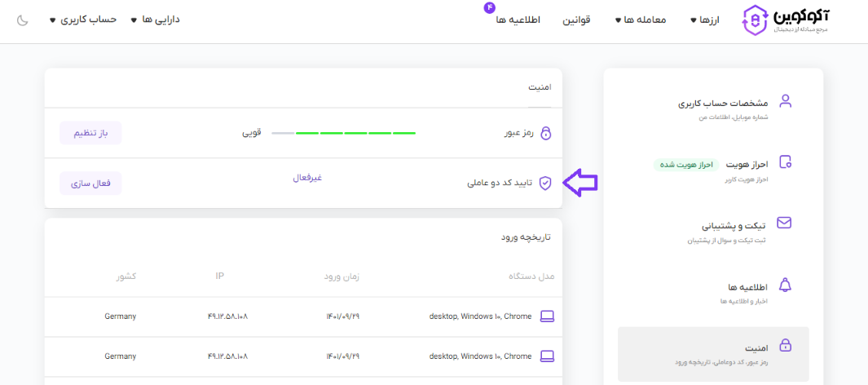The image size is (868, 385).
Task: Click the password lock icon beside رمز عبور
Action: [x=546, y=132]
